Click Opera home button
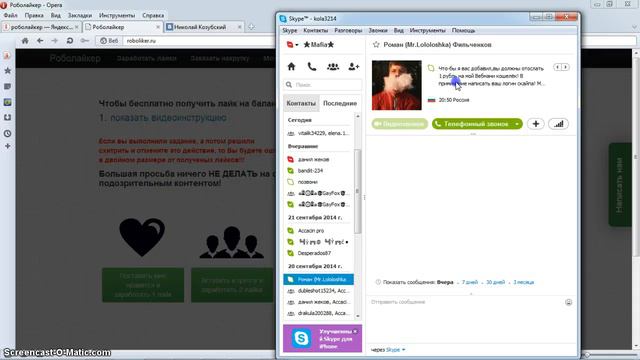Screen dimensions: 640x360 coord(25,41)
